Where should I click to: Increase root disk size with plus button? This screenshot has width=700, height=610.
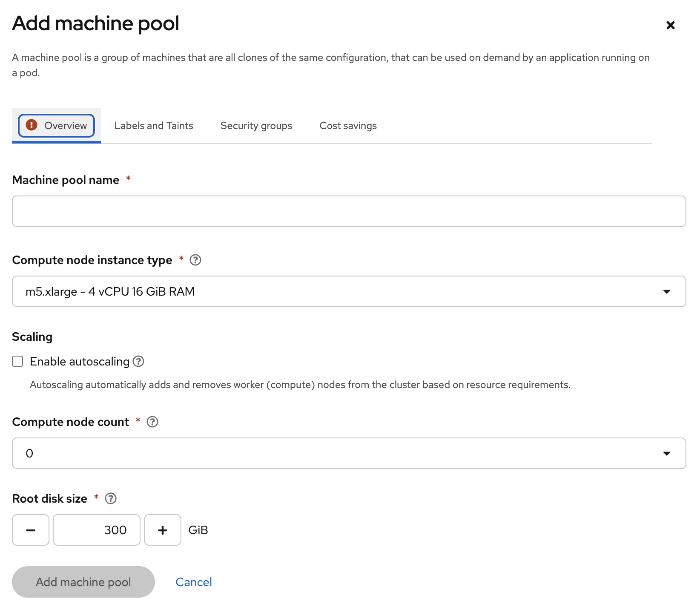[163, 530]
